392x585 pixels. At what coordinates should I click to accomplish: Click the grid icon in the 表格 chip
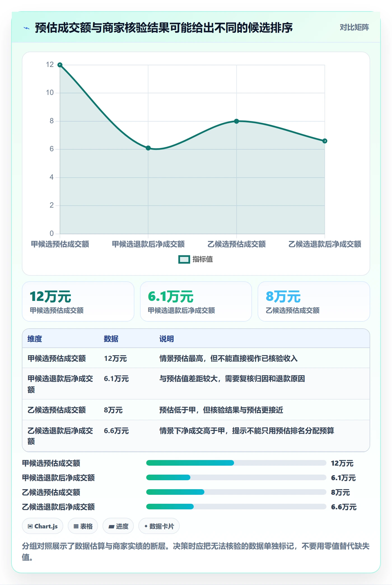click(76, 526)
